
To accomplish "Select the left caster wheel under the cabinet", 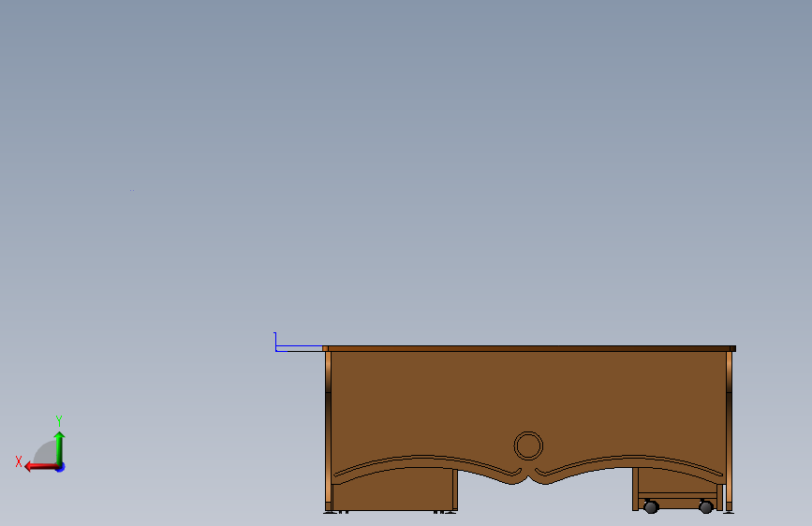I will click(x=651, y=507).
